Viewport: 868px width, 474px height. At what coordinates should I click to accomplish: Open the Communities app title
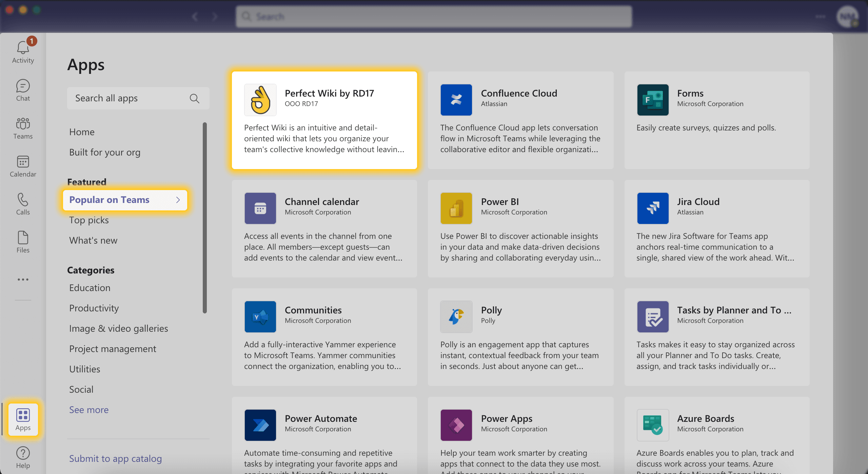coord(313,310)
